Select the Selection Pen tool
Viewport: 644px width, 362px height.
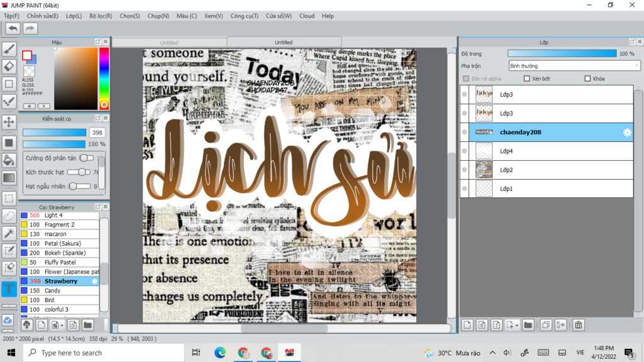tap(9, 251)
